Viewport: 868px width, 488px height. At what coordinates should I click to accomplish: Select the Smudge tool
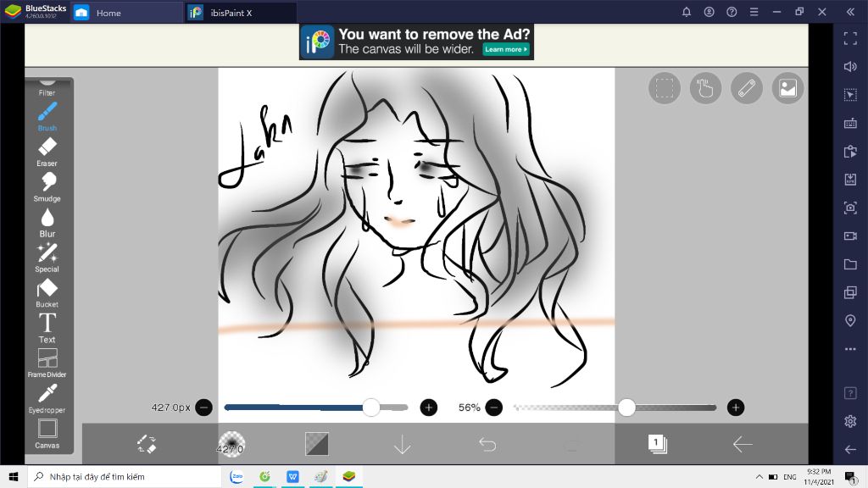pyautogui.click(x=47, y=187)
